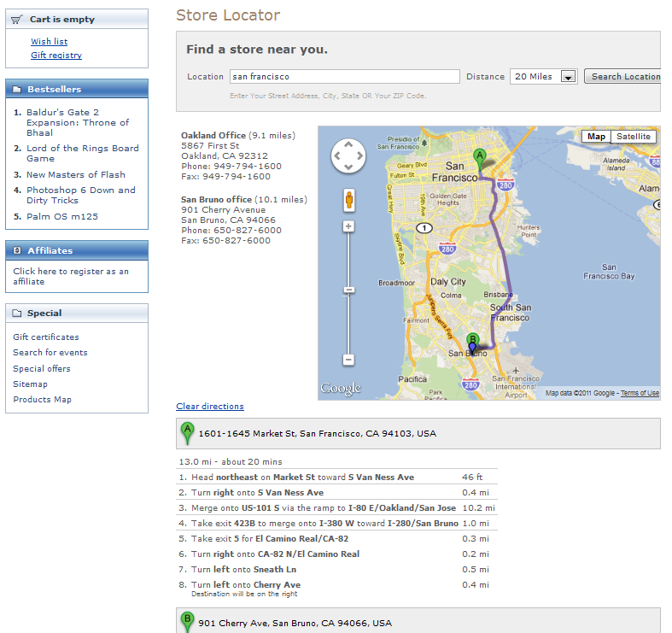Click the green A pin beside Market St address
672x633 pixels.
tap(187, 433)
